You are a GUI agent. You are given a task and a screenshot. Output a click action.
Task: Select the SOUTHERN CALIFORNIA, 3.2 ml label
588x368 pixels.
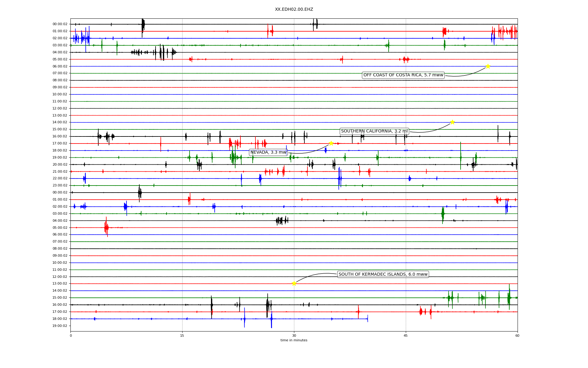tap(374, 131)
